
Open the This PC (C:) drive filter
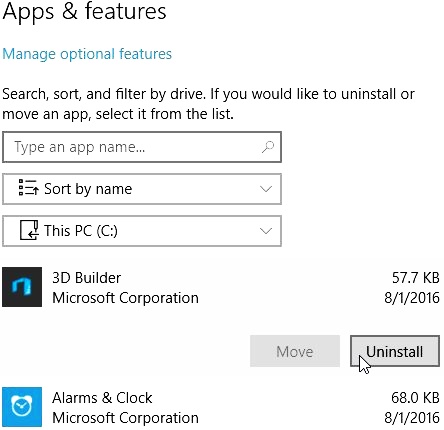click(142, 231)
